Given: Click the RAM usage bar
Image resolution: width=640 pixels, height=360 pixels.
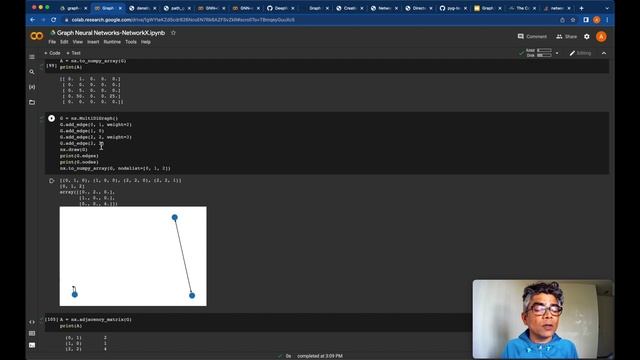Looking at the screenshot, I should click(x=544, y=50).
